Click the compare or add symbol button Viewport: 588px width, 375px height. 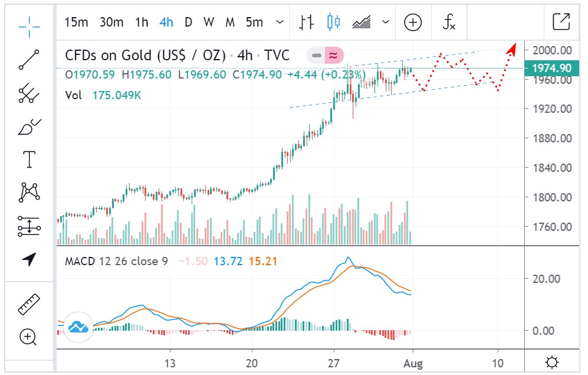coord(413,22)
